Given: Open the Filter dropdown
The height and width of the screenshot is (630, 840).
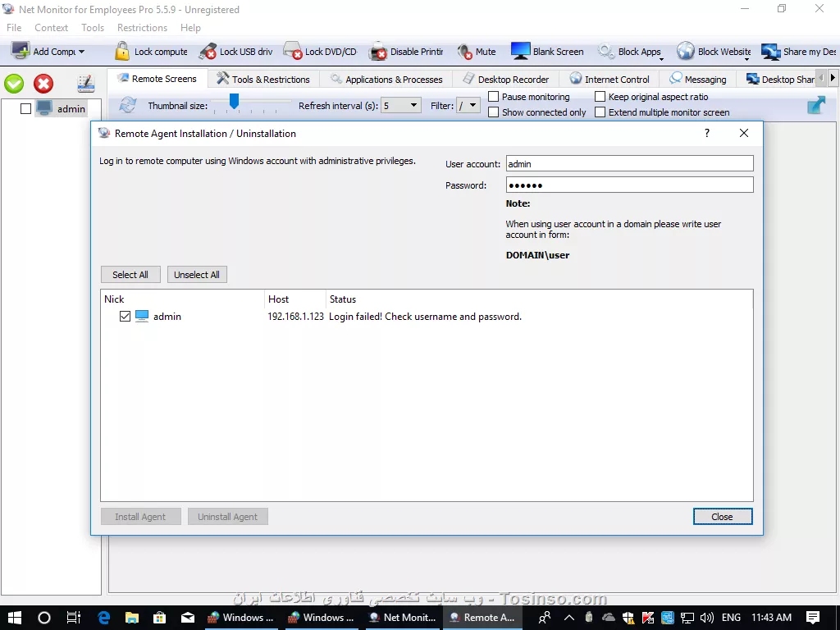Looking at the screenshot, I should pyautogui.click(x=468, y=106).
